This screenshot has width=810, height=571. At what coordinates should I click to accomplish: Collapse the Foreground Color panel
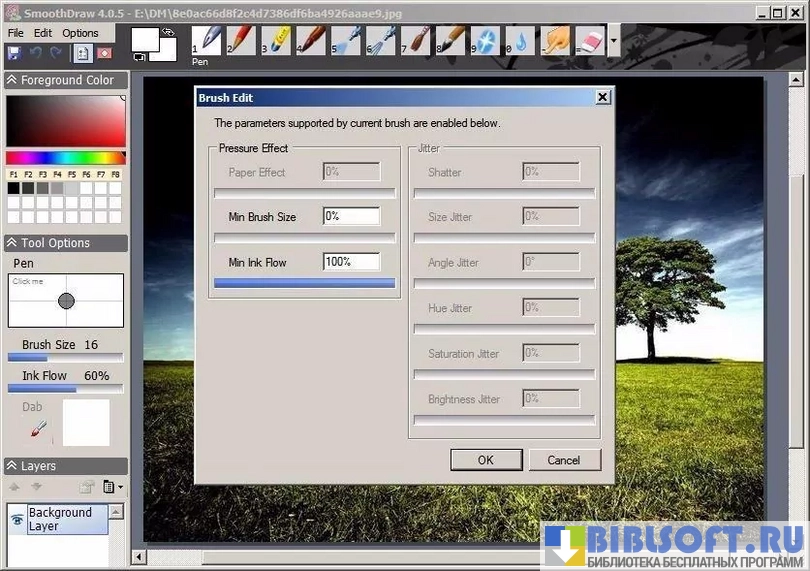click(13, 80)
